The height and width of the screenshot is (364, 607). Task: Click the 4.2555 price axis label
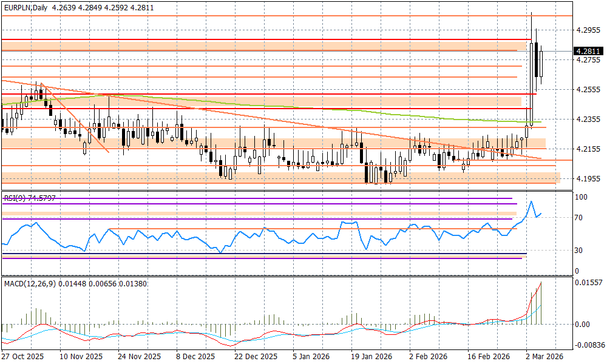(588, 90)
